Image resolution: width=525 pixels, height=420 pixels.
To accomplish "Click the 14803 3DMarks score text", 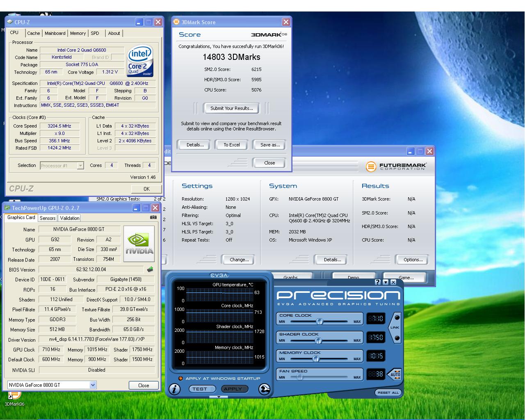I will point(231,57).
